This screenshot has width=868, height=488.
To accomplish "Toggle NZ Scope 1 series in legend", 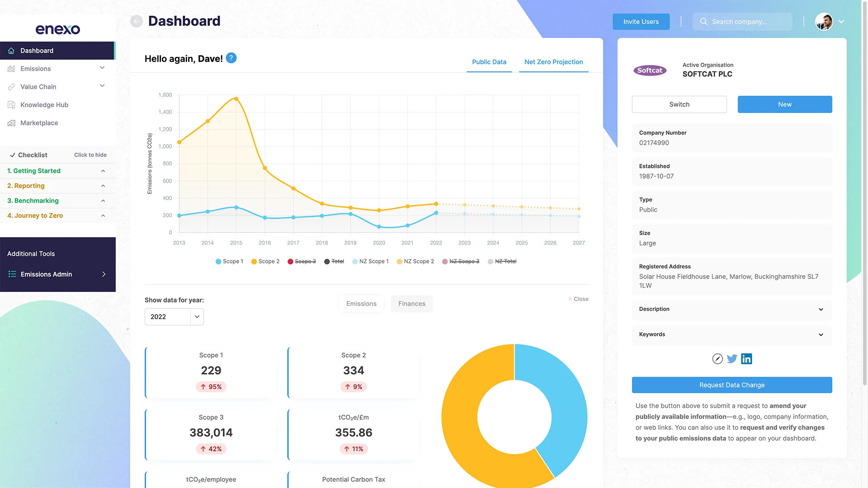I will pyautogui.click(x=370, y=261).
